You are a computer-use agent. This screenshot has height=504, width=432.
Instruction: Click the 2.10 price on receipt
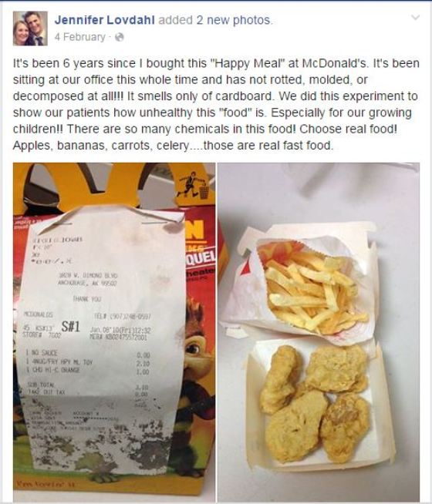[143, 363]
